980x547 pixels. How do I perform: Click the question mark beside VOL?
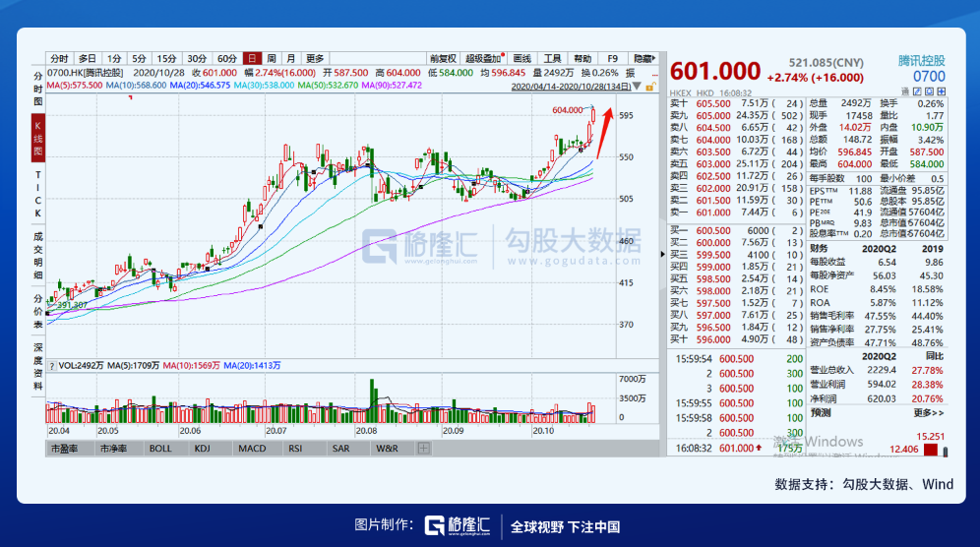click(x=51, y=366)
